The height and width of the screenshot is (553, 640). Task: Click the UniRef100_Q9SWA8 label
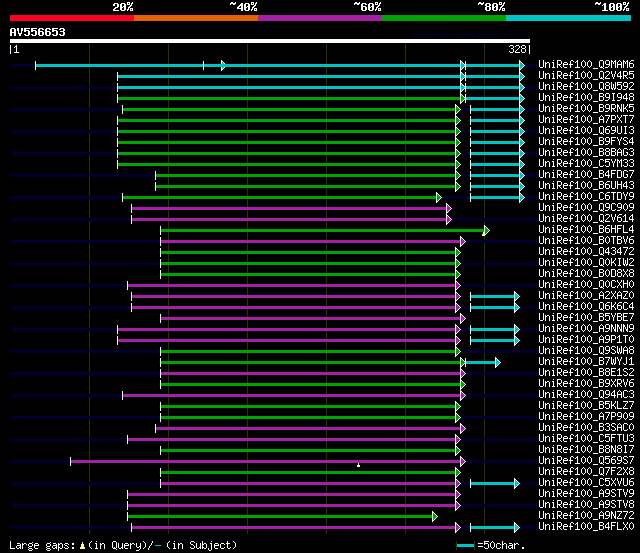pos(586,351)
